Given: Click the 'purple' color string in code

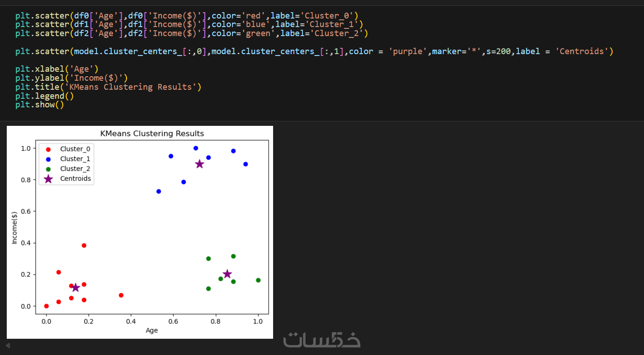Looking at the screenshot, I should pos(408,51).
